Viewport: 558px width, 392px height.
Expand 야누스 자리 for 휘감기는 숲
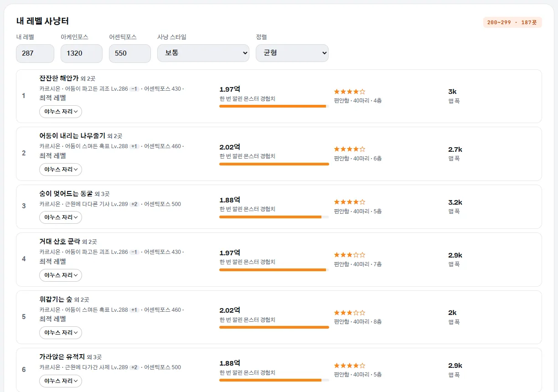coord(61,333)
